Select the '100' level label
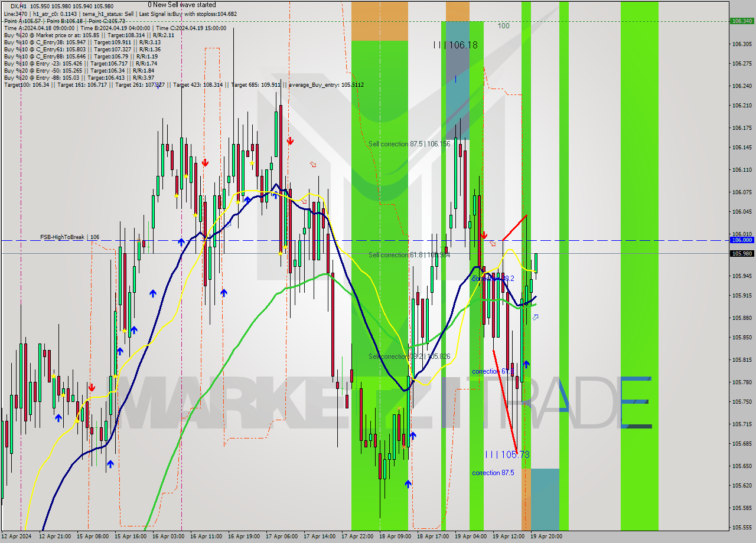The image size is (756, 543). 503,26
